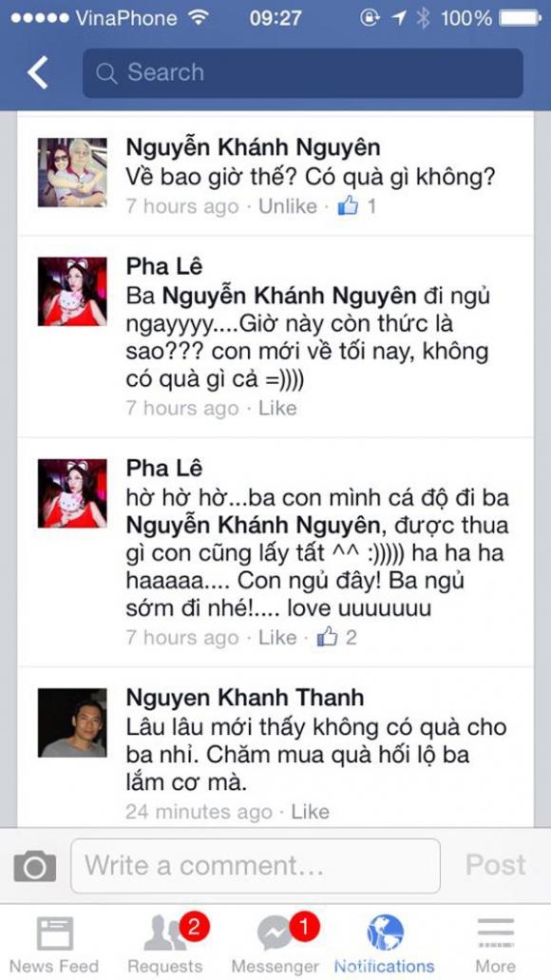The image size is (551, 980).
Task: Click the Write a comment box
Action: [256, 866]
